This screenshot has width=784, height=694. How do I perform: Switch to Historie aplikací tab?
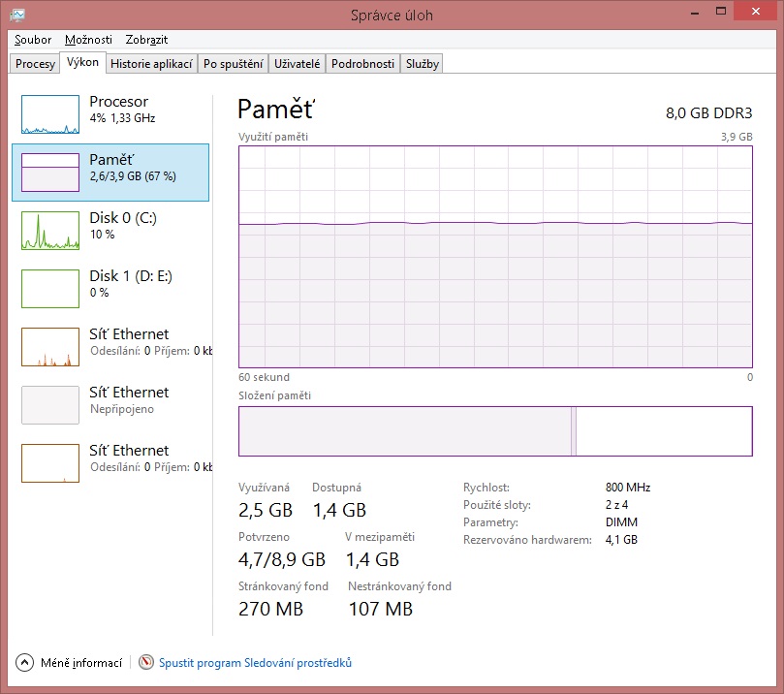[151, 64]
